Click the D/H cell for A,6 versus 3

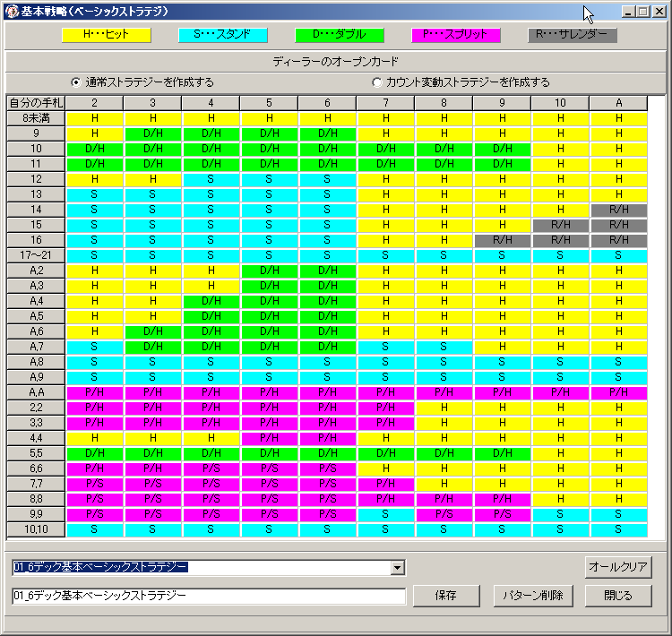click(x=152, y=331)
